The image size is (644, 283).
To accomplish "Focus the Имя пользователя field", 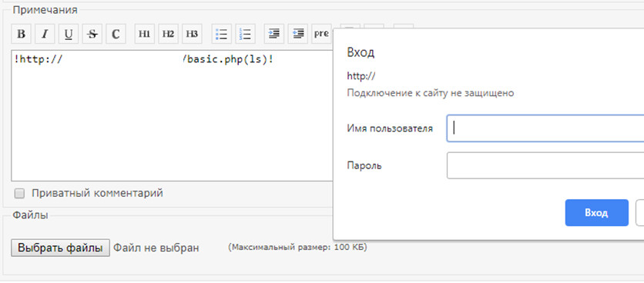I will click(x=545, y=128).
